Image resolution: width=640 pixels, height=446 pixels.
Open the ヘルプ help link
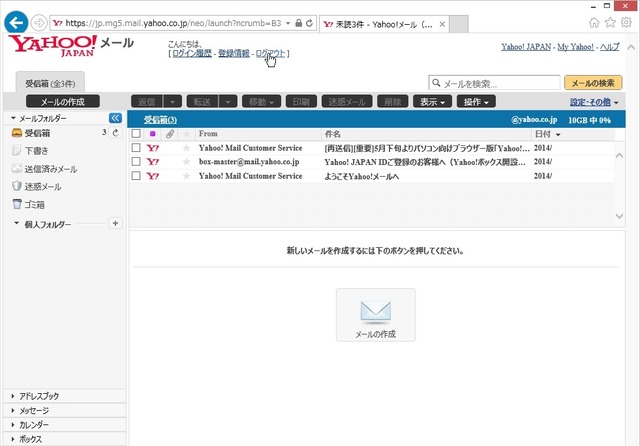pyautogui.click(x=609, y=47)
